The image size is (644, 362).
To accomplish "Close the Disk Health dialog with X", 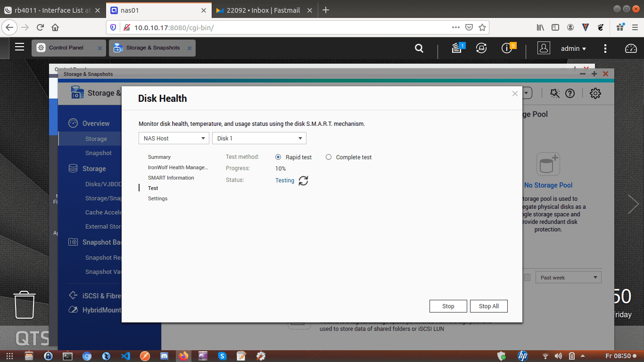I will pos(515,94).
